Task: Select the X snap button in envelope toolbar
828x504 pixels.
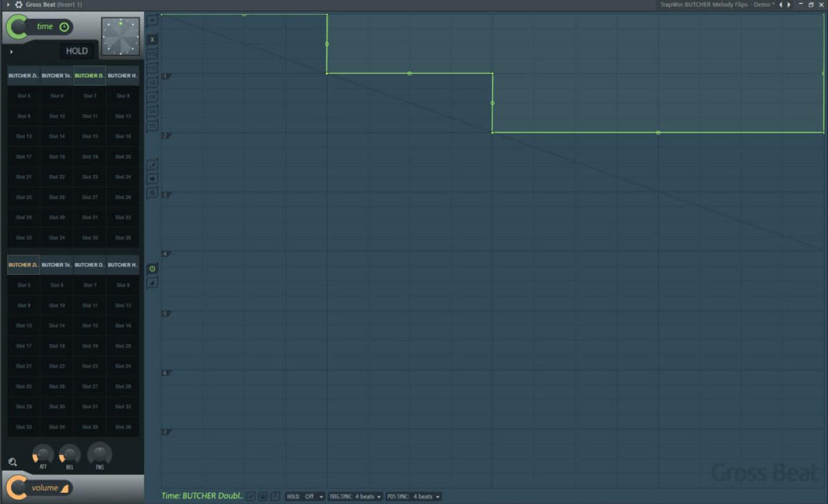Action: pyautogui.click(x=152, y=39)
